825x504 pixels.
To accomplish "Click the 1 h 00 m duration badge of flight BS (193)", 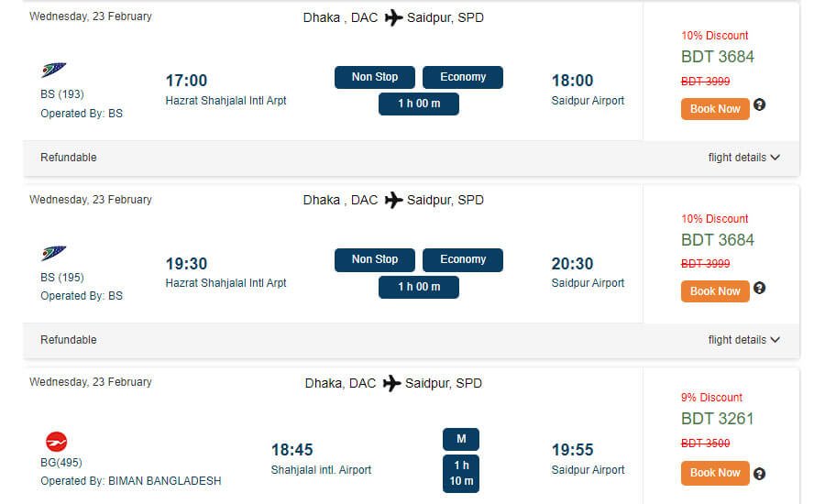I will tap(419, 104).
